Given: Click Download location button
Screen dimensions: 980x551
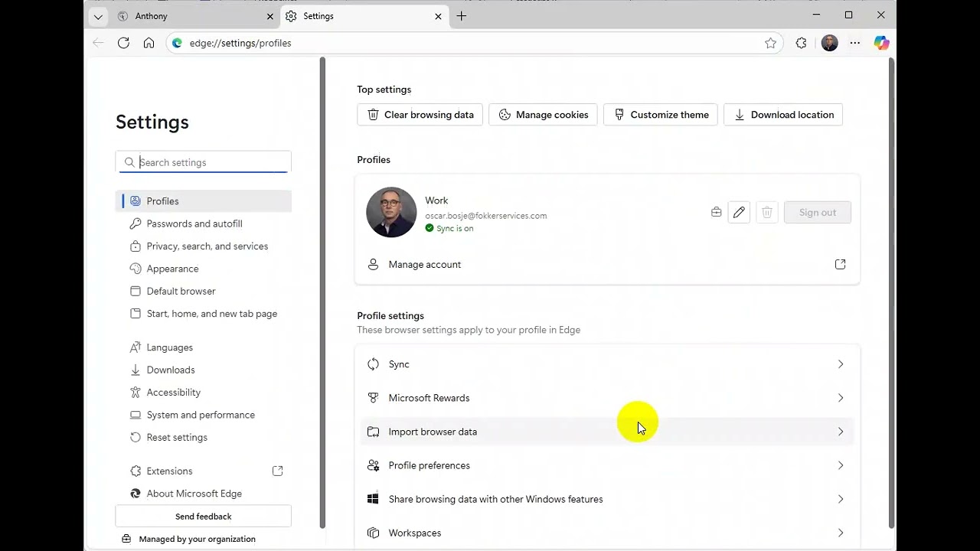Looking at the screenshot, I should click(783, 115).
